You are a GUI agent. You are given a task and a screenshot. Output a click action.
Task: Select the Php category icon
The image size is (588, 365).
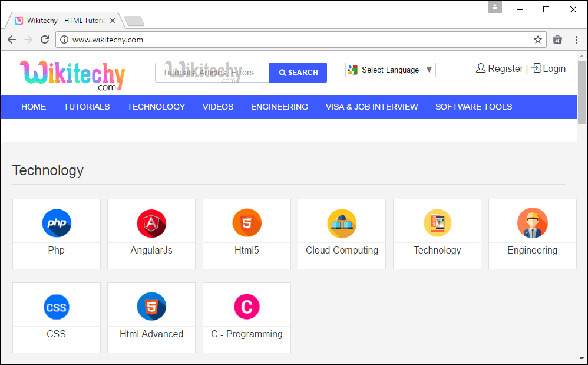click(56, 223)
